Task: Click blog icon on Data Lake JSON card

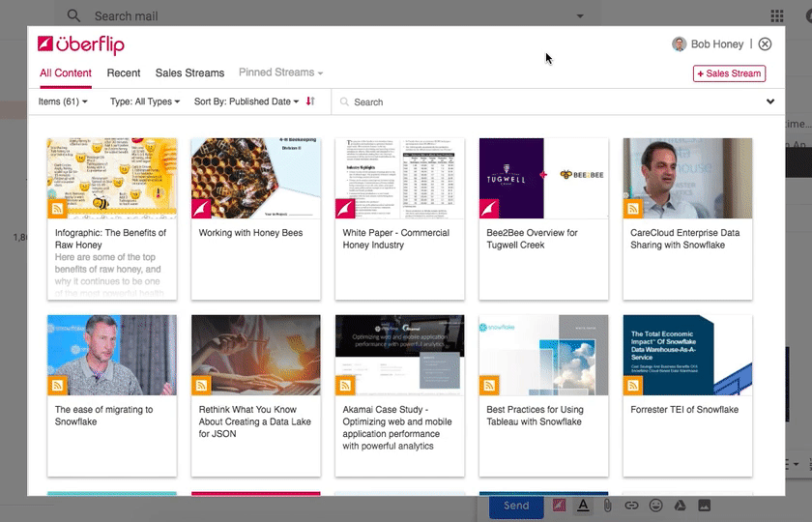Action: 201,386
